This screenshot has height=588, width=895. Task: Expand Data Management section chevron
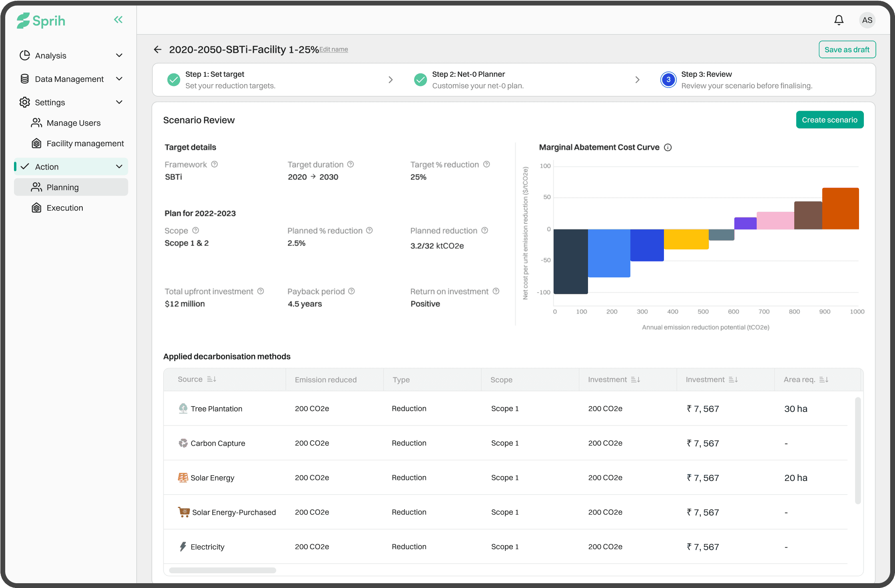point(119,79)
